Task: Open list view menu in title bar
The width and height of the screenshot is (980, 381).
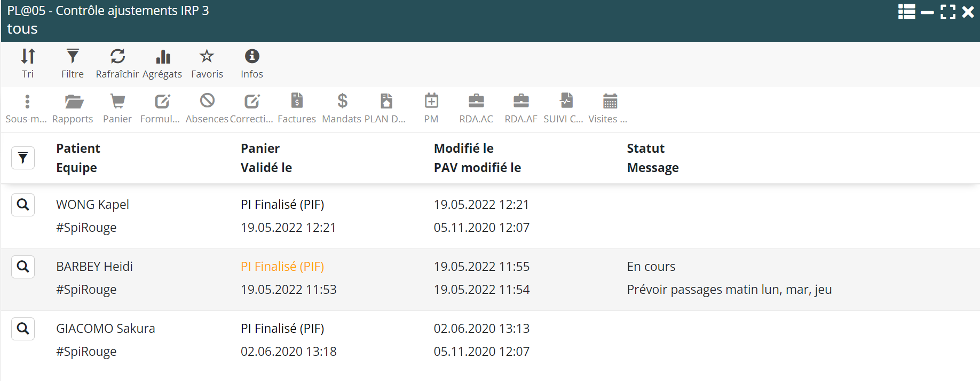Action: [906, 12]
